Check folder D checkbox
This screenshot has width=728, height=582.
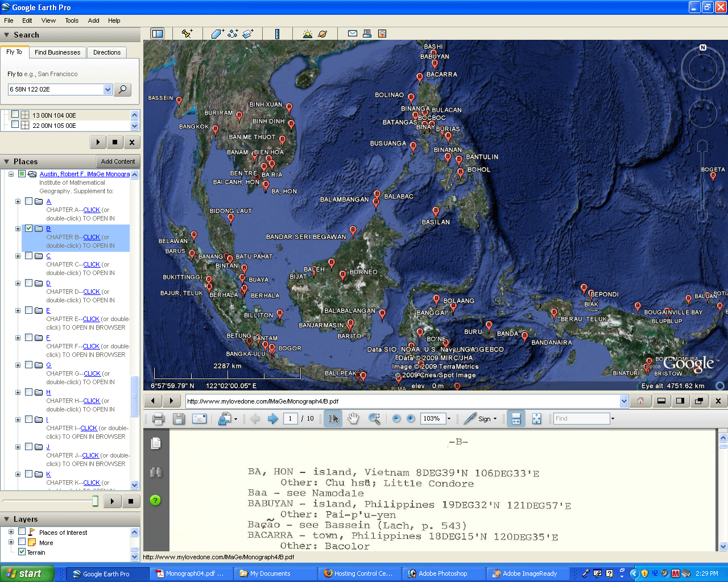(x=28, y=283)
